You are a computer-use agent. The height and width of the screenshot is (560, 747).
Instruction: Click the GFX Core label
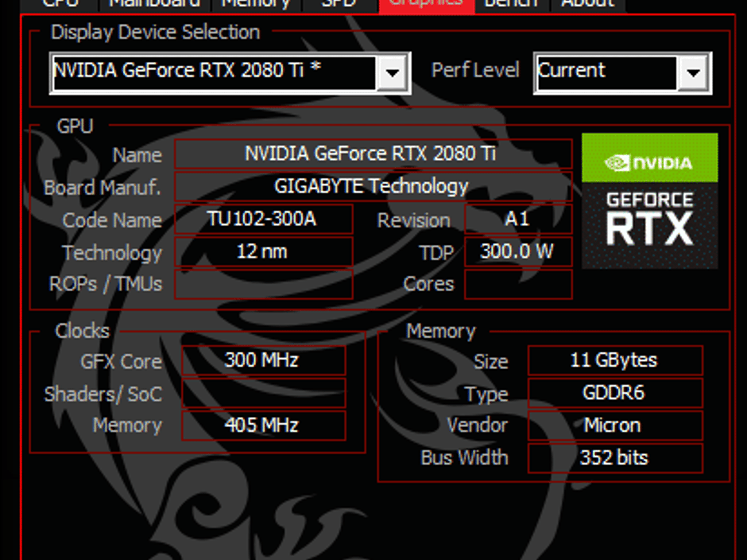(121, 362)
